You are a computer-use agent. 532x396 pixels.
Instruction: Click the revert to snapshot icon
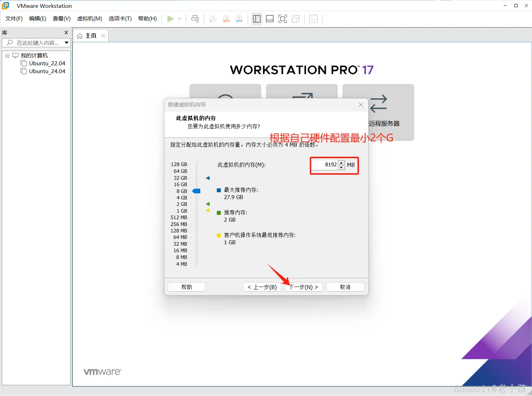226,19
